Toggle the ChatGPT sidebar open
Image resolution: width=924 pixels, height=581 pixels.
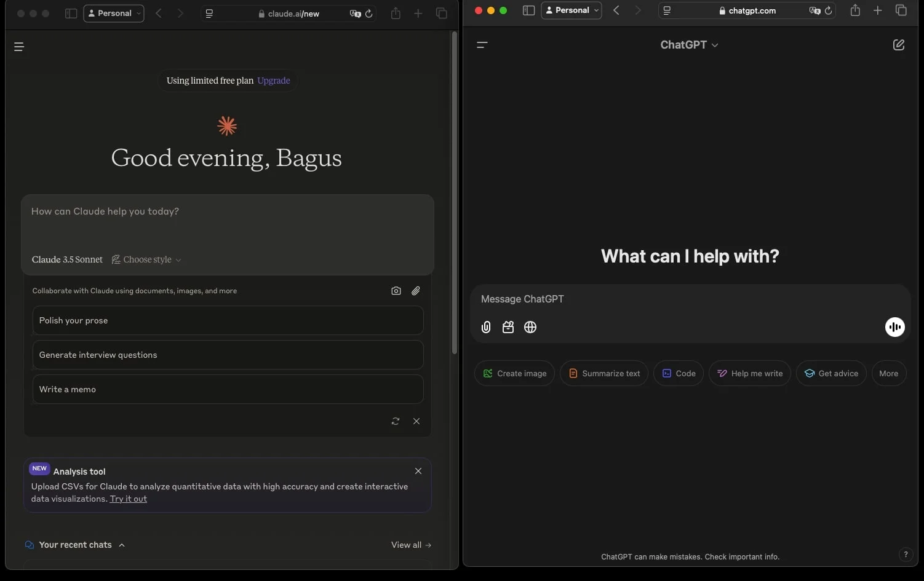click(x=482, y=45)
